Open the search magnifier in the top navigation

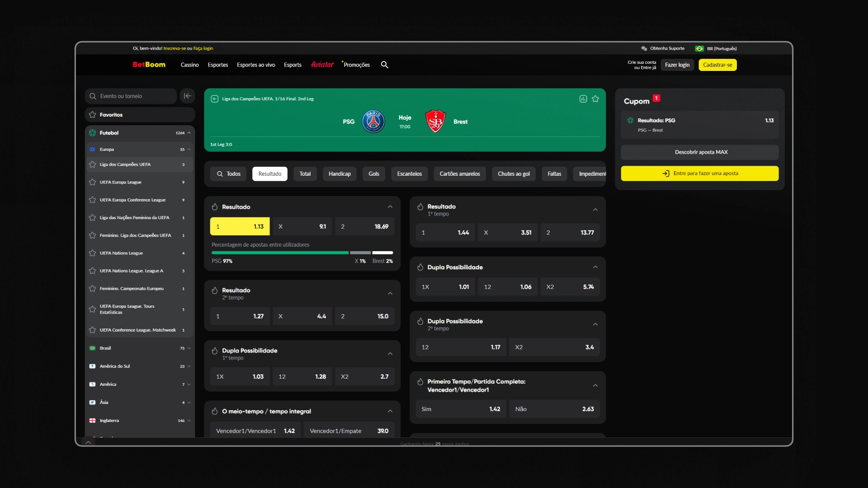pyautogui.click(x=384, y=65)
